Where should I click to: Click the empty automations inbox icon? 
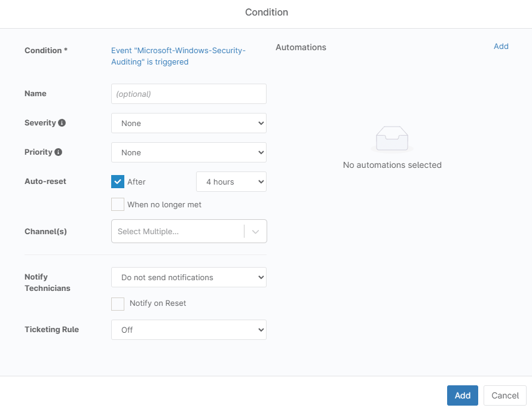click(392, 140)
